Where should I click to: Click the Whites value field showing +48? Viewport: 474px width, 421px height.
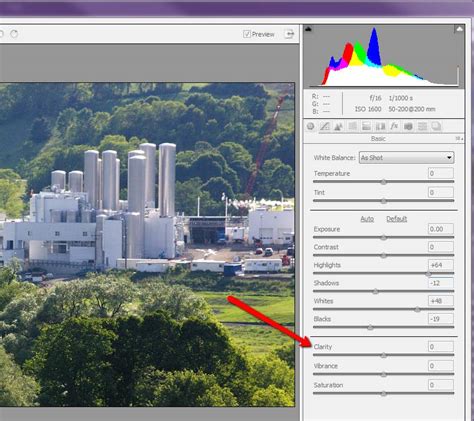tap(441, 301)
